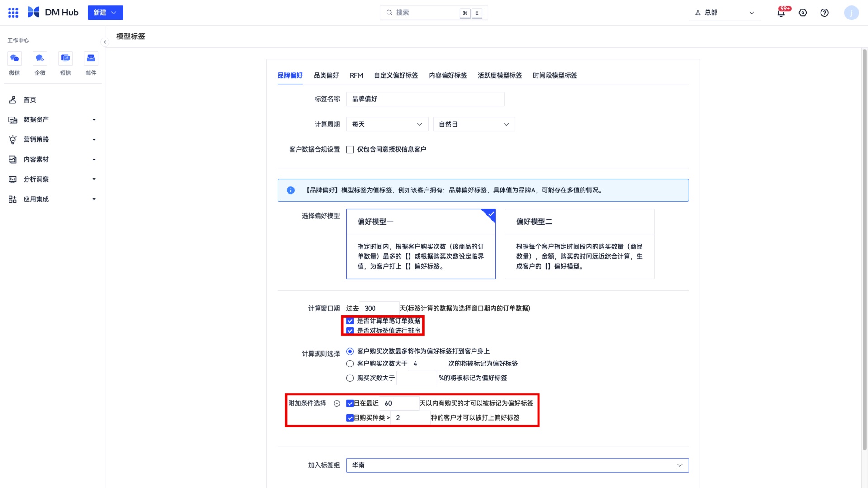868x488 pixels.
Task: Click the 分析洞察 sidebar icon
Action: [13, 179]
